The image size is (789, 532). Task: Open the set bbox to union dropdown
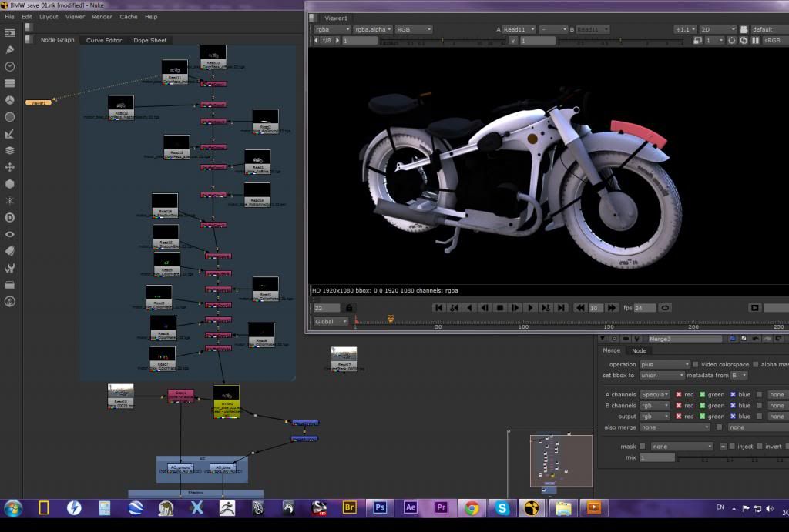[x=662, y=376]
